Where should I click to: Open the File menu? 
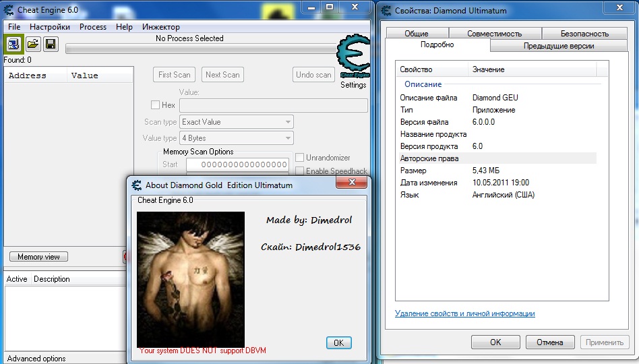point(14,27)
